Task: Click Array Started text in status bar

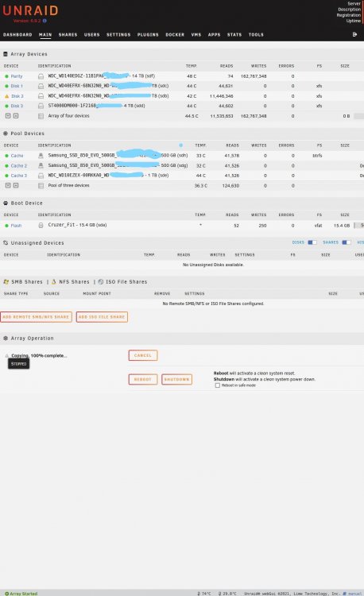Action: click(24, 594)
